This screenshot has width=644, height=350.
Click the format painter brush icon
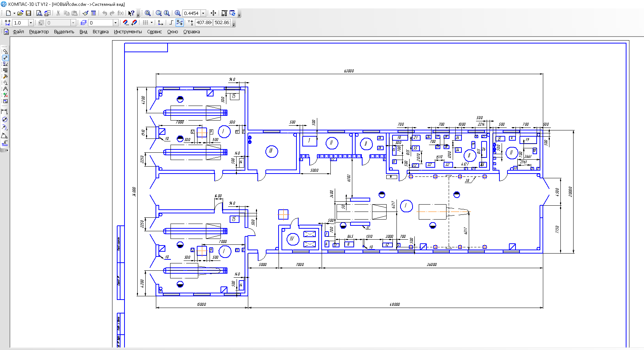85,13
